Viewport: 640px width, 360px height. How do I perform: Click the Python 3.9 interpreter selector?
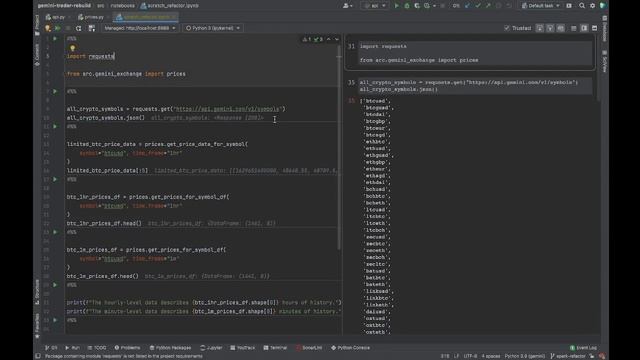point(524,356)
